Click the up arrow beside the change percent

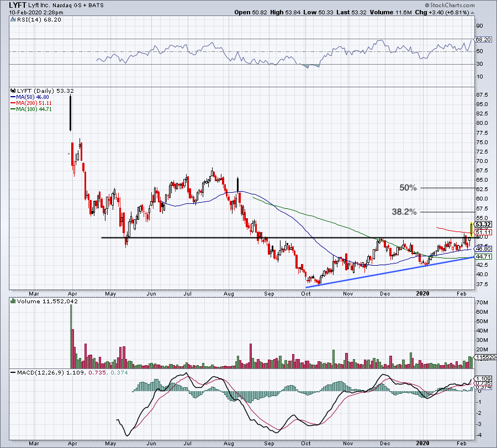472,13
